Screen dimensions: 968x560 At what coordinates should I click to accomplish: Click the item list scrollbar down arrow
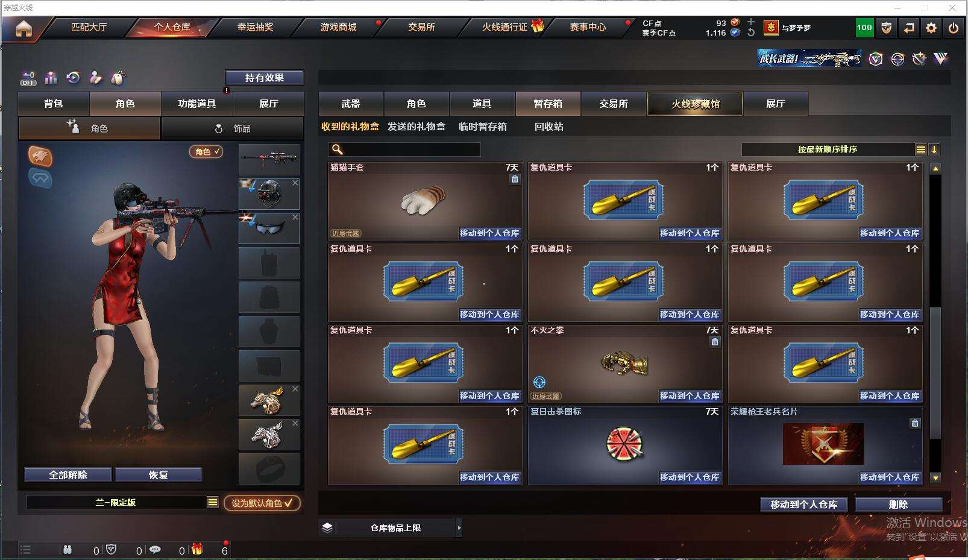(935, 478)
